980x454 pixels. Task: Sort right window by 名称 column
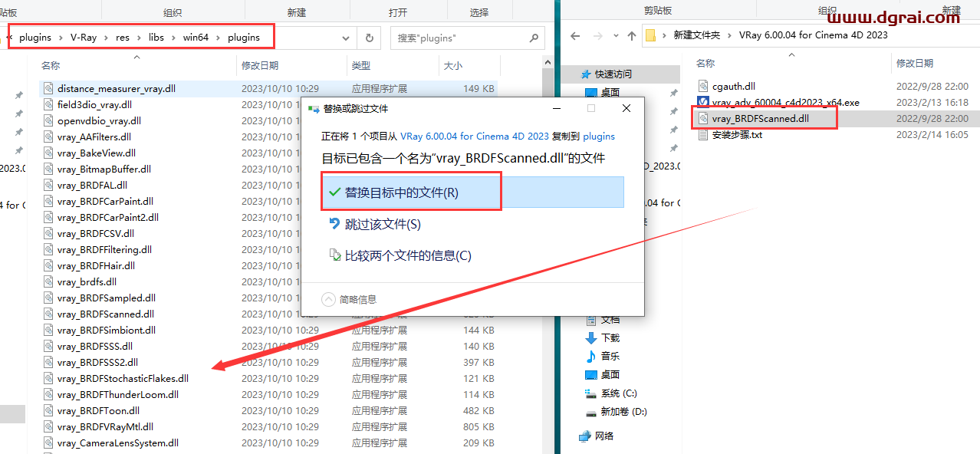coord(705,63)
